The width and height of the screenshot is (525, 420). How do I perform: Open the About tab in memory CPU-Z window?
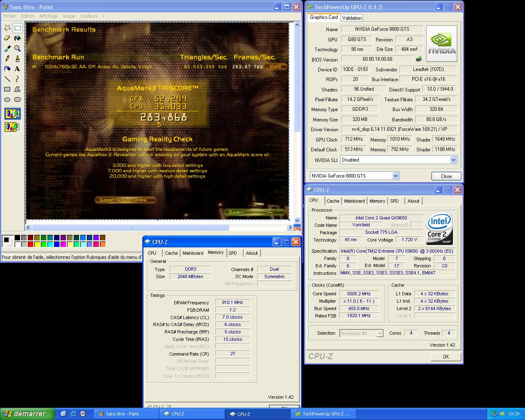[252, 253]
